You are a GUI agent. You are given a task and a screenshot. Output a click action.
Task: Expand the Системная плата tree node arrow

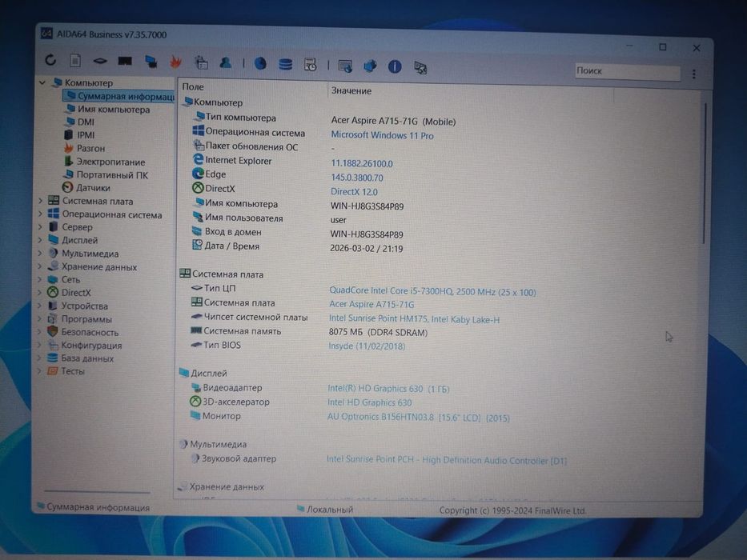coord(41,201)
